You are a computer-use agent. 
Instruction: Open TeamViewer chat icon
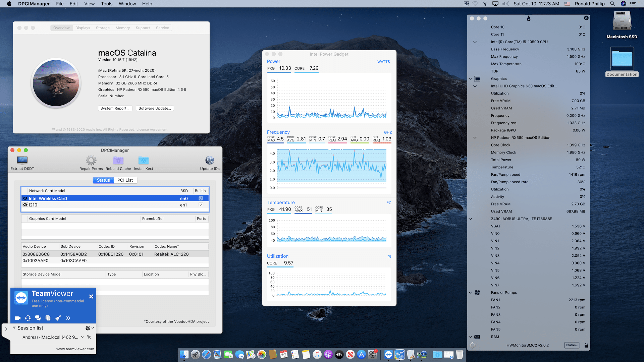point(38,318)
